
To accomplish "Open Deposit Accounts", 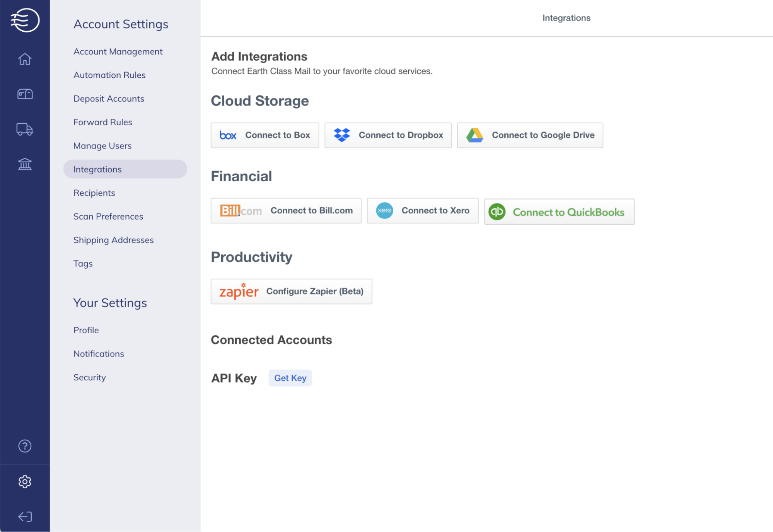I will point(109,99).
